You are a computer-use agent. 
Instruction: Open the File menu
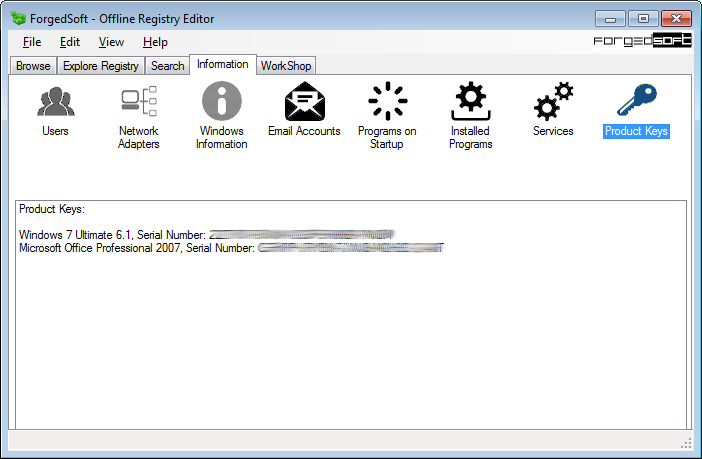tap(32, 42)
